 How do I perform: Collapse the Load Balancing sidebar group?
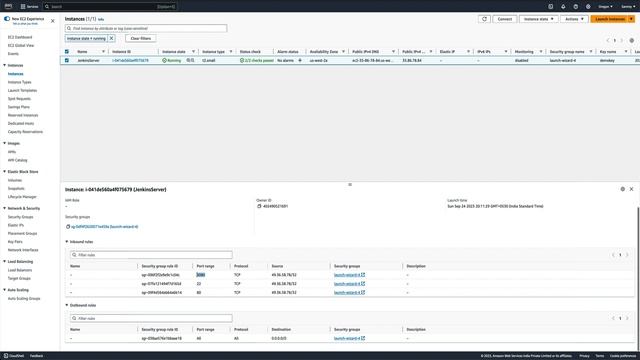4,262
